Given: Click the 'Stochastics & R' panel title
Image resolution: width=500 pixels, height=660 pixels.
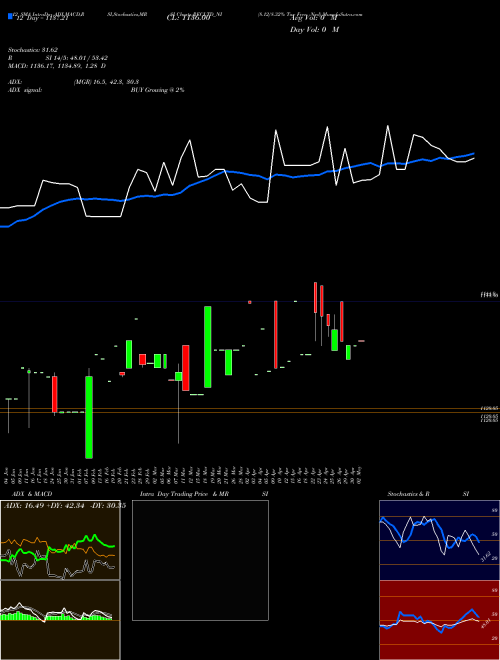Looking at the screenshot, I should point(408,494).
